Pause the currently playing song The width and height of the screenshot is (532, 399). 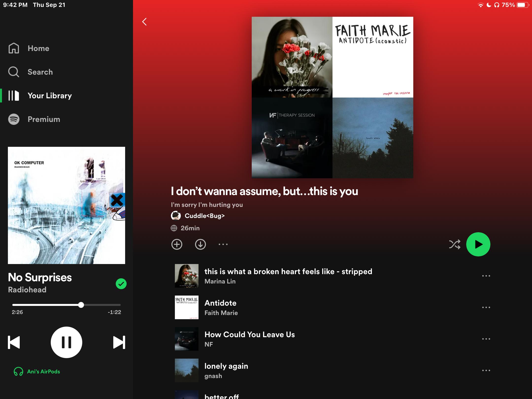(x=66, y=342)
